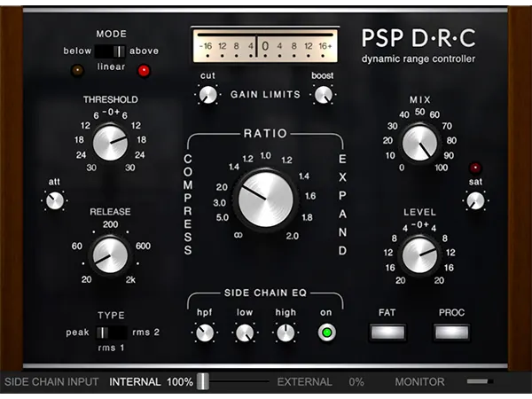Click the Release knob
This screenshot has height=399, width=532.
pos(110,255)
